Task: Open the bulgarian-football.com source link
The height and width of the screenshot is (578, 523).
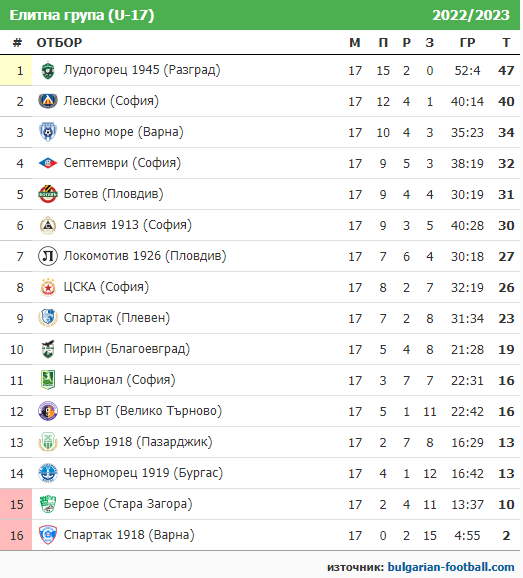Action: (451, 567)
